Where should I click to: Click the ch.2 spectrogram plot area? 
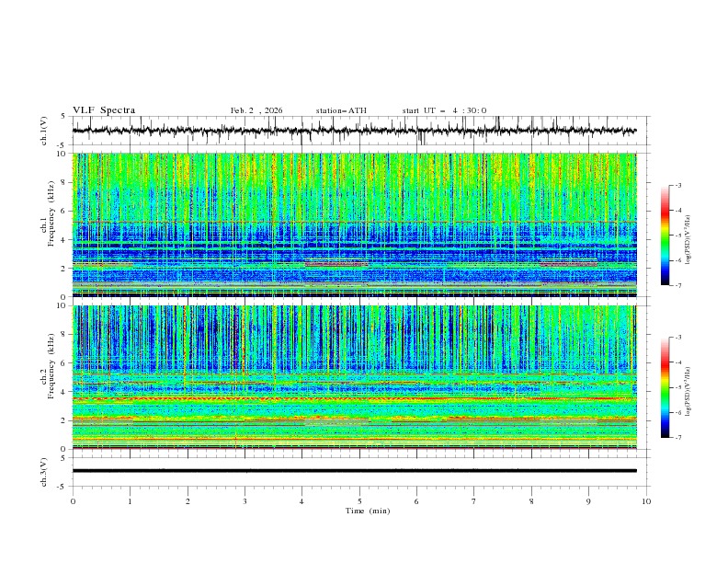pyautogui.click(x=358, y=375)
